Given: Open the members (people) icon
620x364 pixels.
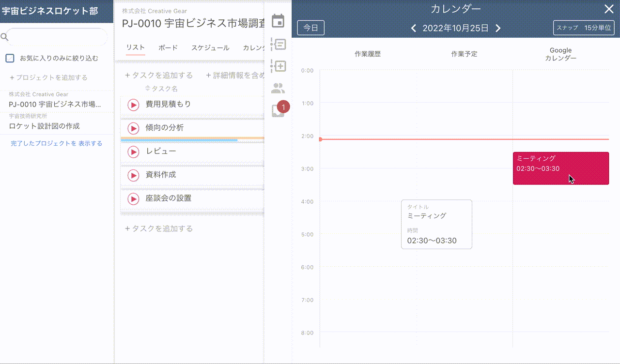Looking at the screenshot, I should 279,88.
